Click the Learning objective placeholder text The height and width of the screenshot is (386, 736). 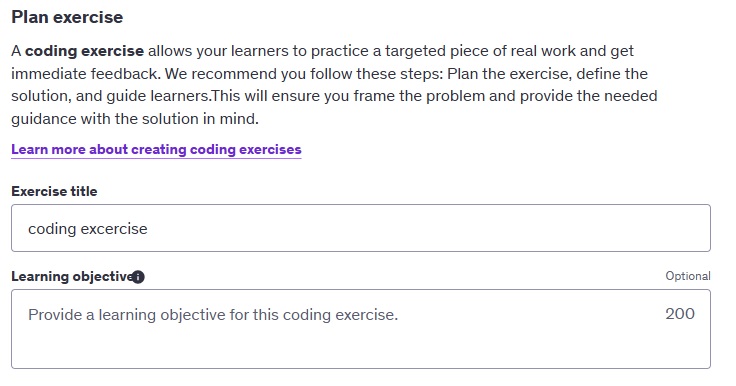pyautogui.click(x=213, y=315)
